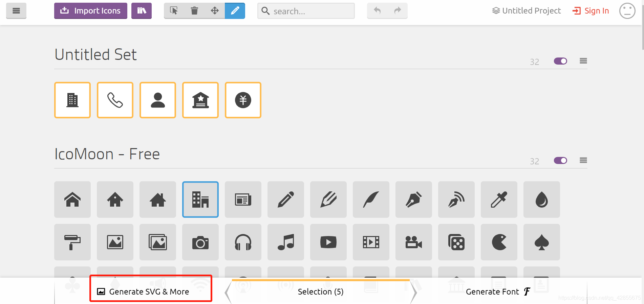
Task: Open the smiley face feedback icon
Action: 627,11
